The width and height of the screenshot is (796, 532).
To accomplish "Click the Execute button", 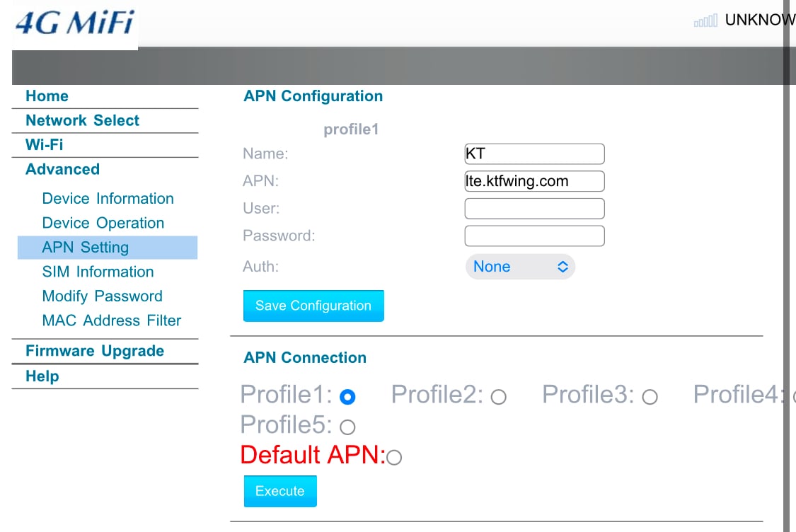I will pyautogui.click(x=280, y=491).
